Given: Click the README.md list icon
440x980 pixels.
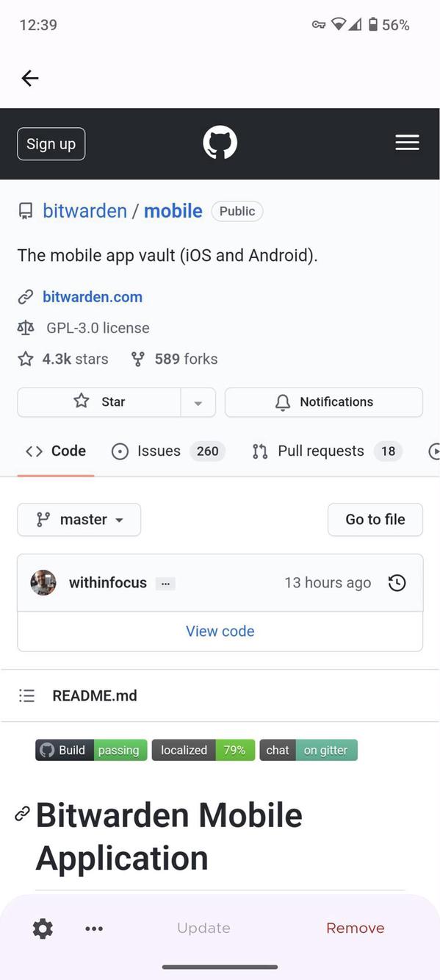Looking at the screenshot, I should pos(26,695).
